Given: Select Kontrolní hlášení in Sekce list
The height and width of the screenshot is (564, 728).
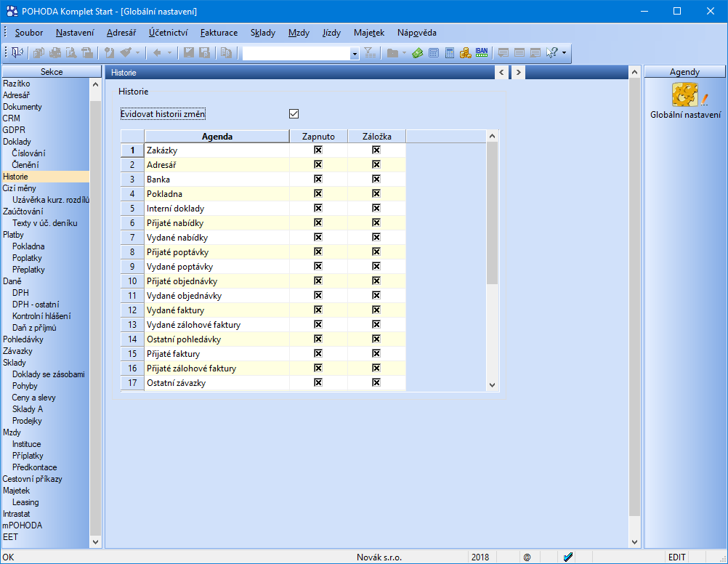Looking at the screenshot, I should point(41,316).
